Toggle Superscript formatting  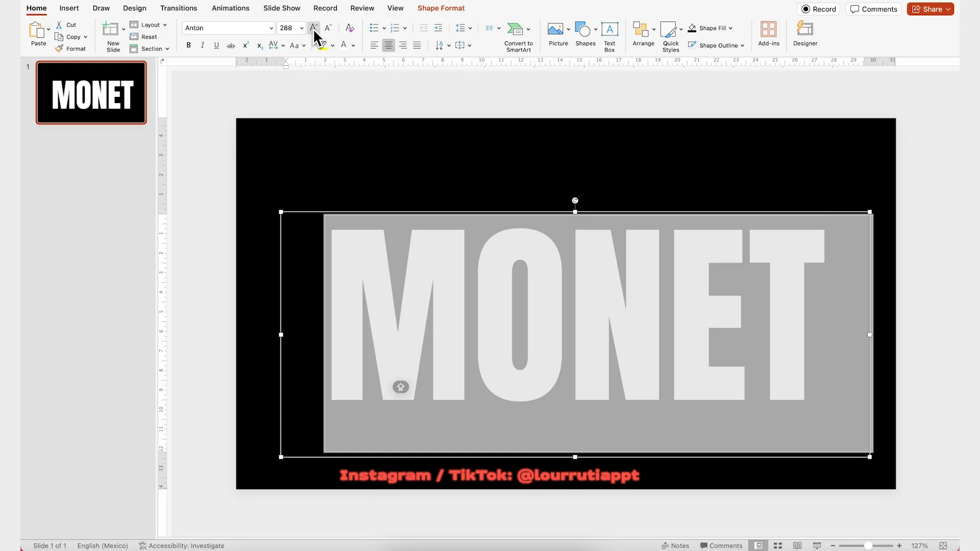[246, 45]
